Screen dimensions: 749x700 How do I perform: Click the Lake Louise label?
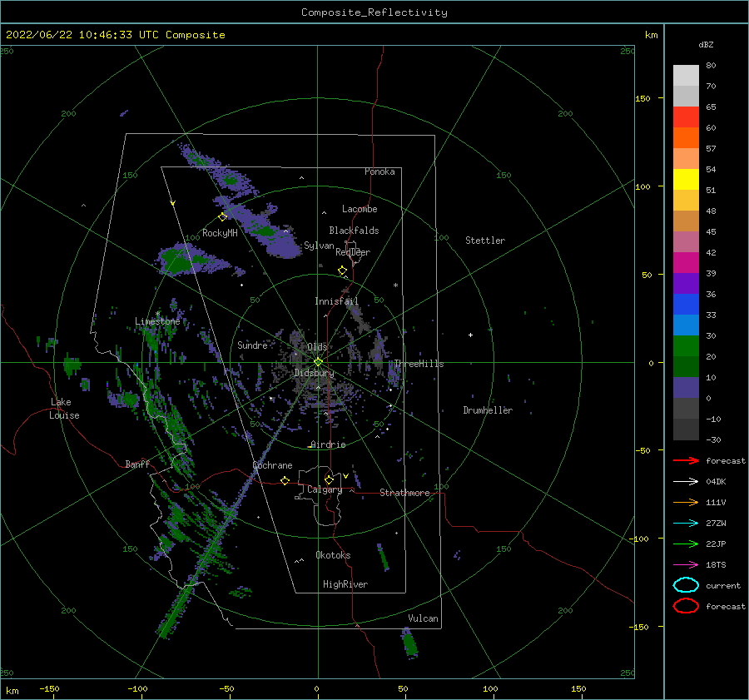tap(64, 409)
